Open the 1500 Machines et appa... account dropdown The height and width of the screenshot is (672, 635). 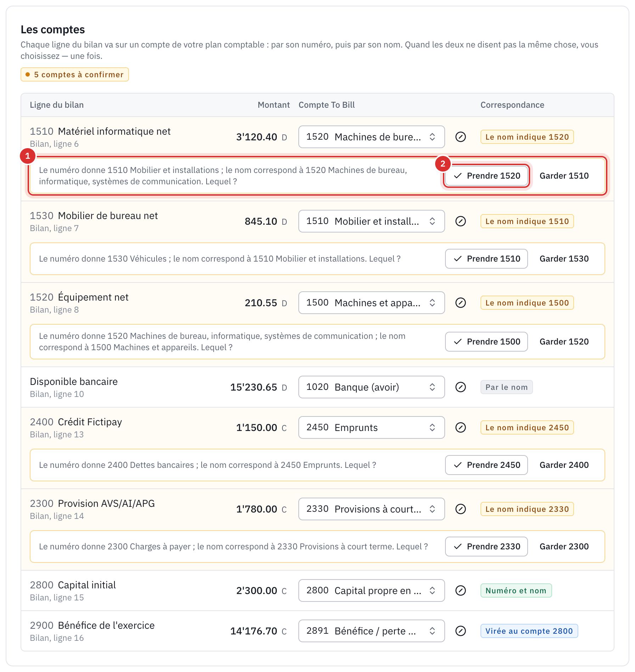pos(371,303)
